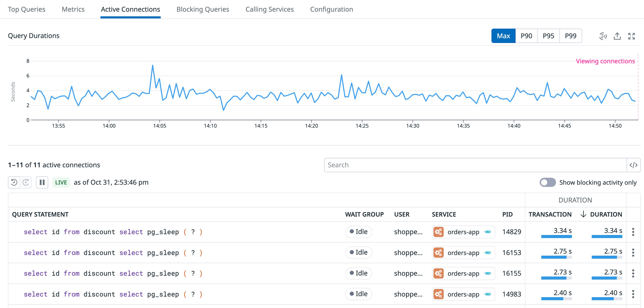Click the transaction duration bar for PID 16155
644x308 pixels.
(556, 278)
